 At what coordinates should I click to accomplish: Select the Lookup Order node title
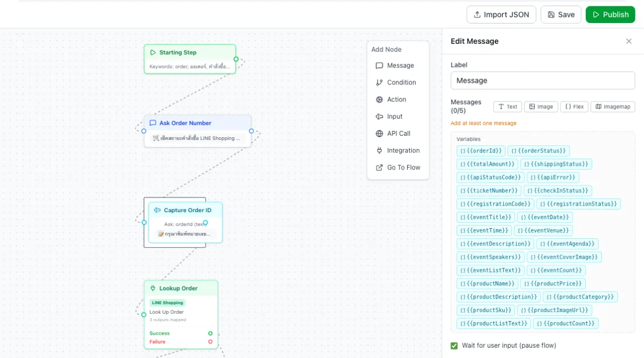[178, 289]
